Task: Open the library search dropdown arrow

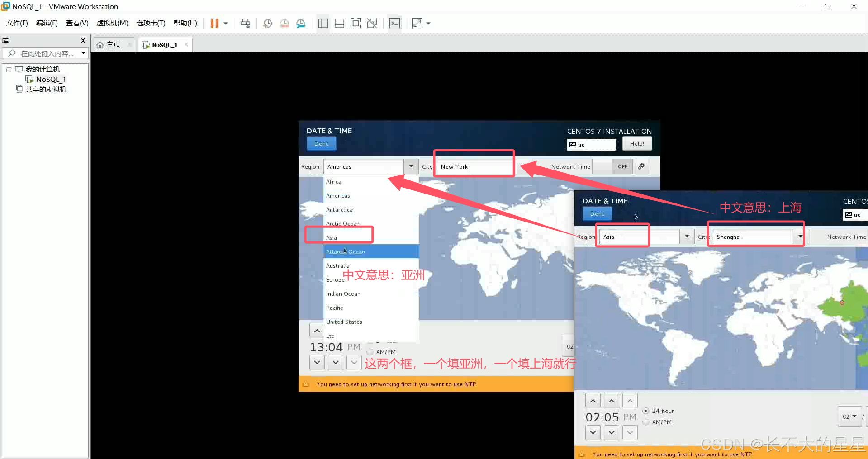Action: 84,53
